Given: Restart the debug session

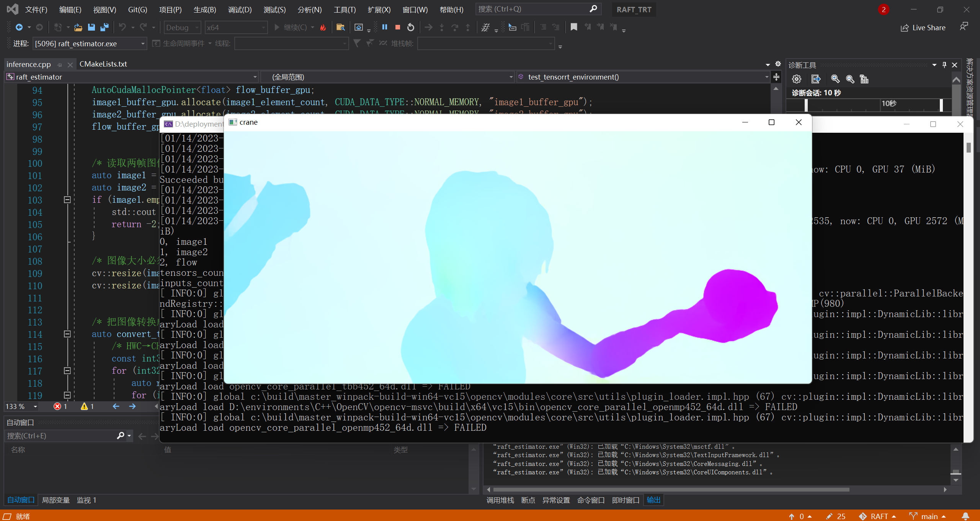Looking at the screenshot, I should click(411, 27).
